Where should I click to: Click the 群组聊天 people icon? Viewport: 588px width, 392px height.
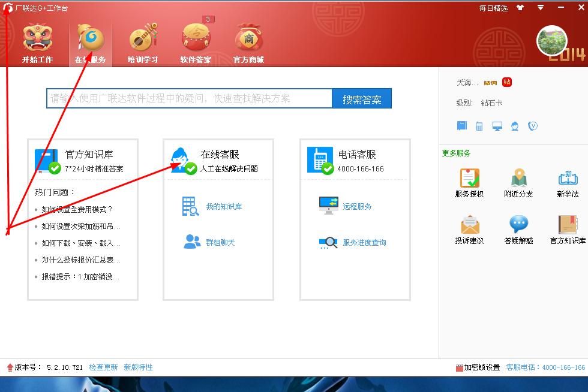click(192, 242)
